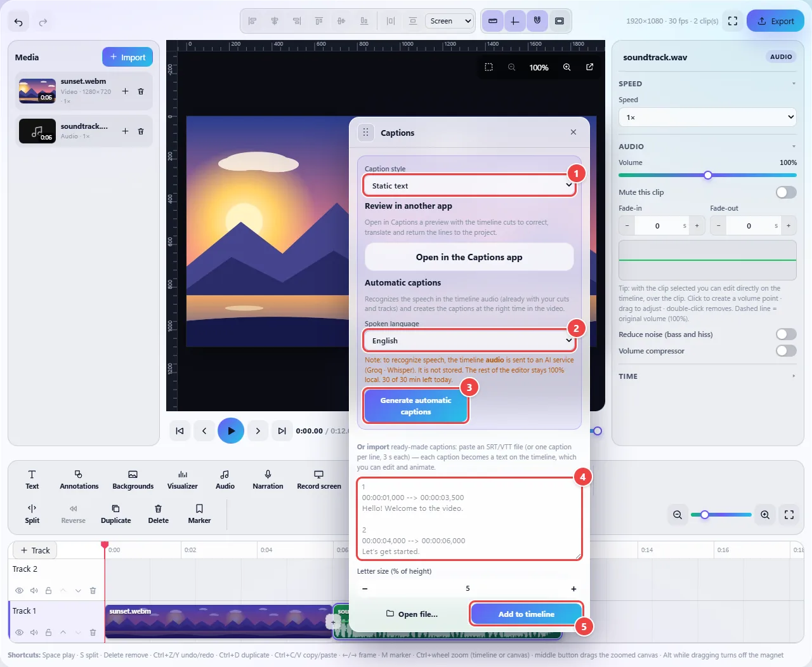Close the Captions panel
Screen dimensions: 812x667
tap(573, 132)
